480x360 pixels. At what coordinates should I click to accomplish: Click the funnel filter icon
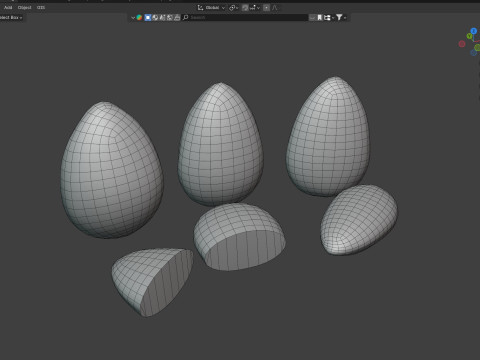339,17
